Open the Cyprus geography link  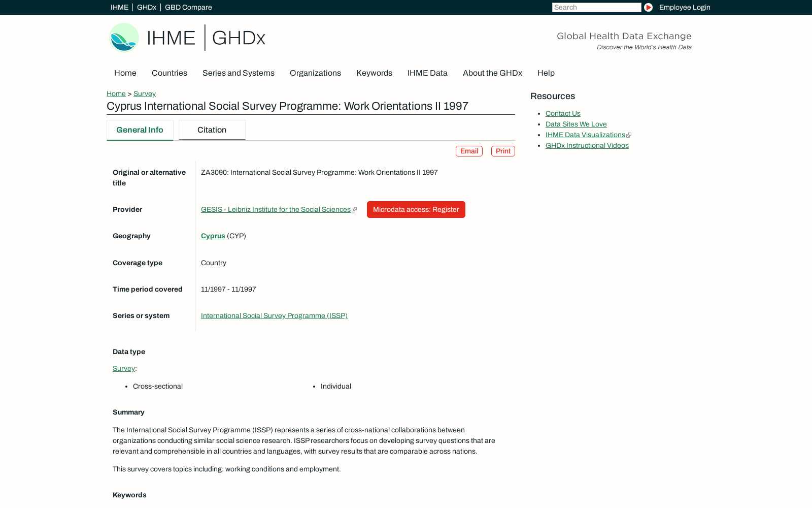[213, 236]
